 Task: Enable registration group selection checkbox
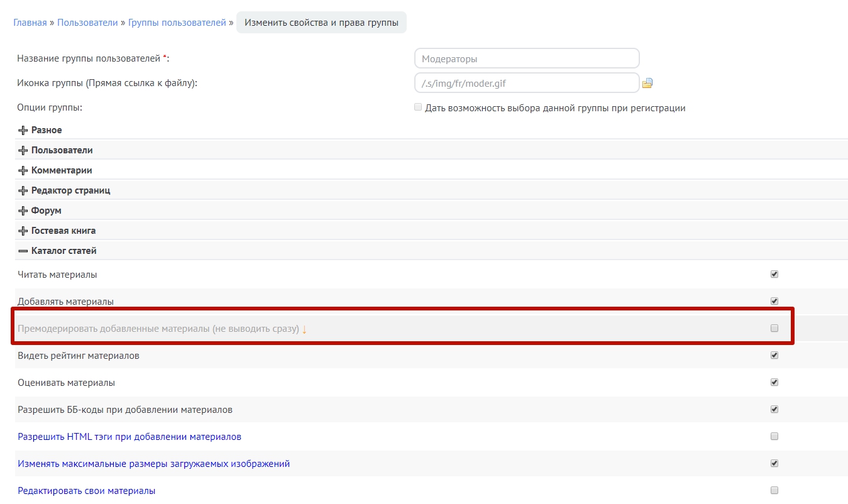click(x=418, y=107)
